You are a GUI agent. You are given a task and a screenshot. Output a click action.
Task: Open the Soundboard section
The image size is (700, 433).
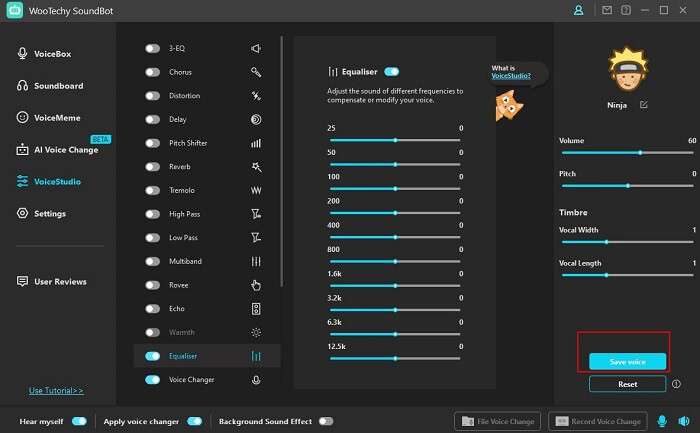(x=50, y=86)
